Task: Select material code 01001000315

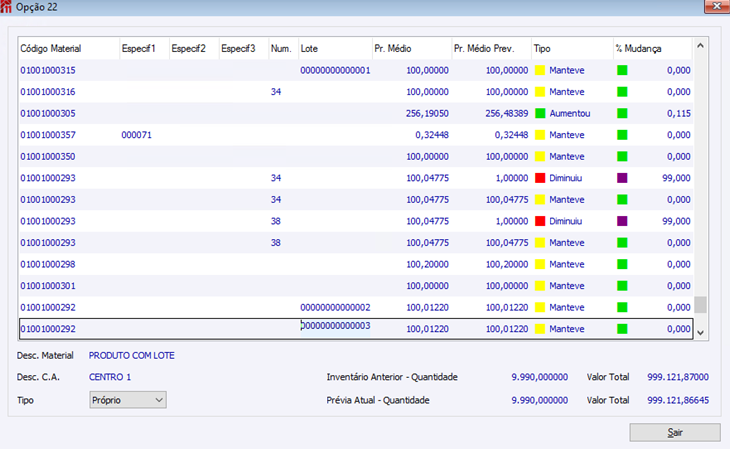Action: (x=47, y=70)
